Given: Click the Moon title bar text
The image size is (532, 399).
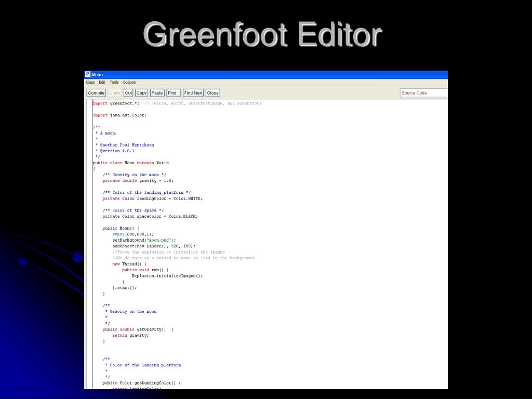Looking at the screenshot, I should (x=97, y=75).
